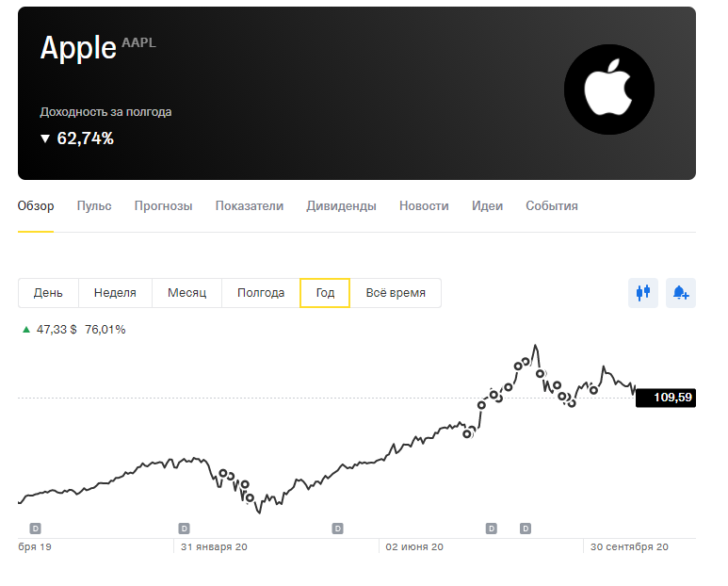The width and height of the screenshot is (728, 586).
Task: Select the День chart period
Action: (x=48, y=293)
